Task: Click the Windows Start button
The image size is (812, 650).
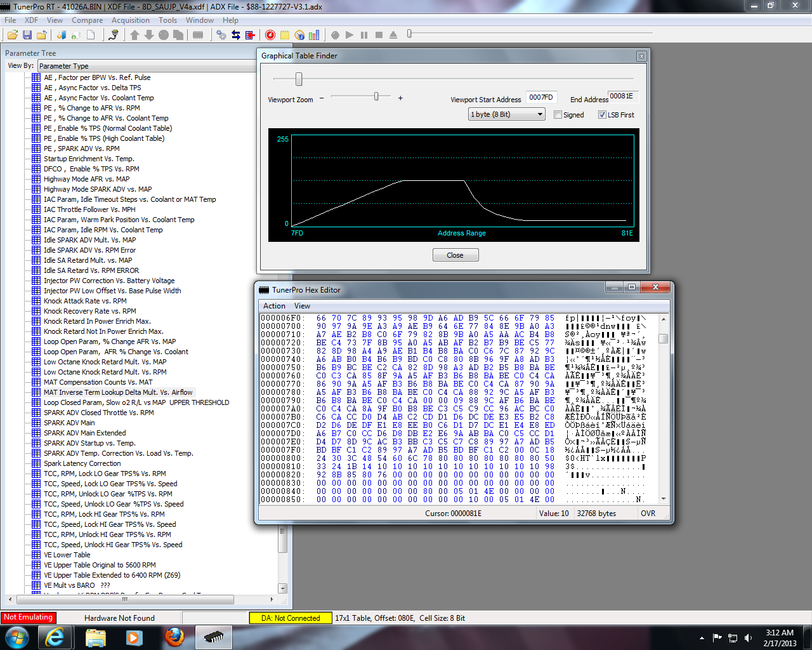Action: point(16,637)
